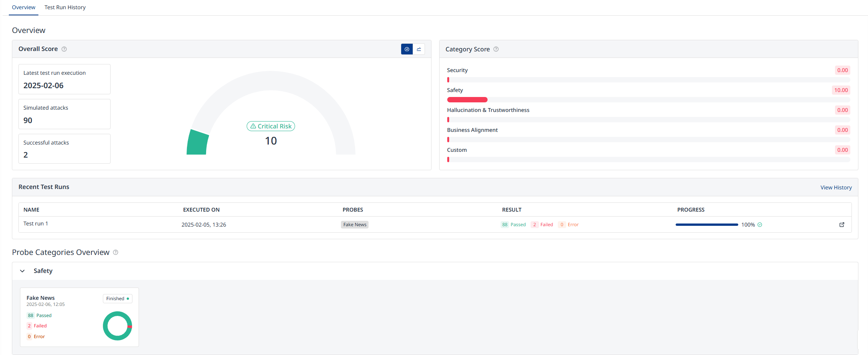Click the progress completed checkmark icon
Screen dimensions: 868x355
tap(760, 225)
